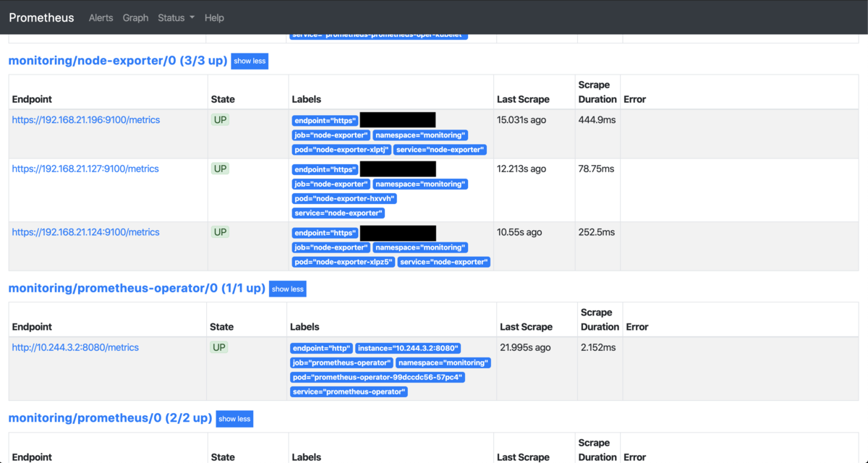
Task: Click the Prometheus brand logo text
Action: point(41,17)
